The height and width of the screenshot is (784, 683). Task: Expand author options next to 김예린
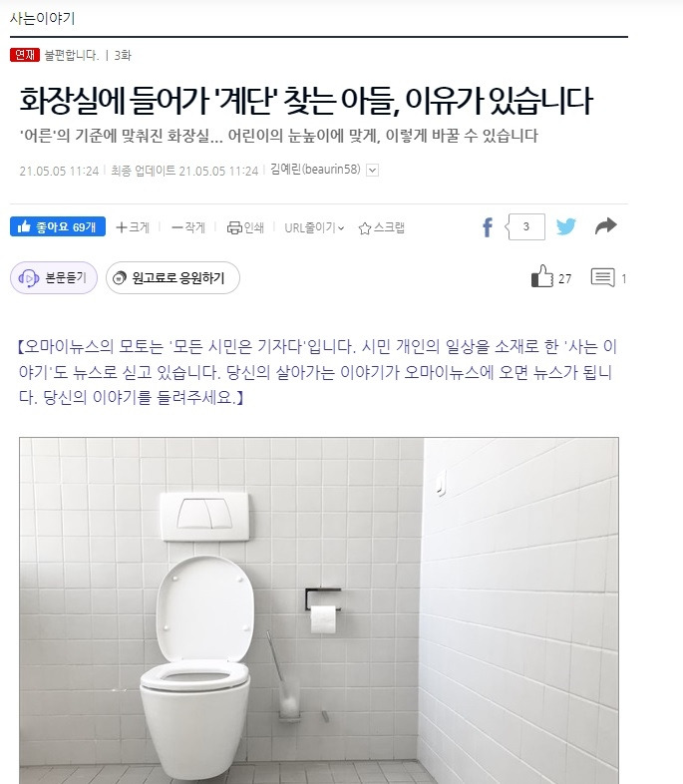point(372,171)
